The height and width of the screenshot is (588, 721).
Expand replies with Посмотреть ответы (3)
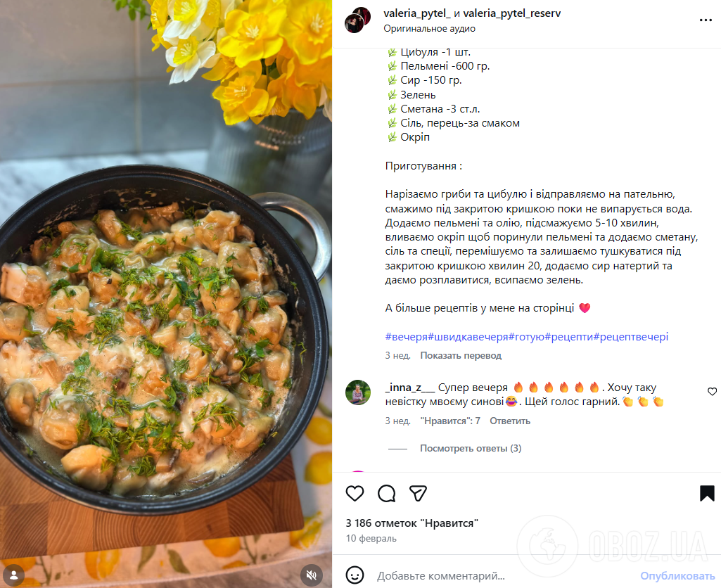[471, 448]
